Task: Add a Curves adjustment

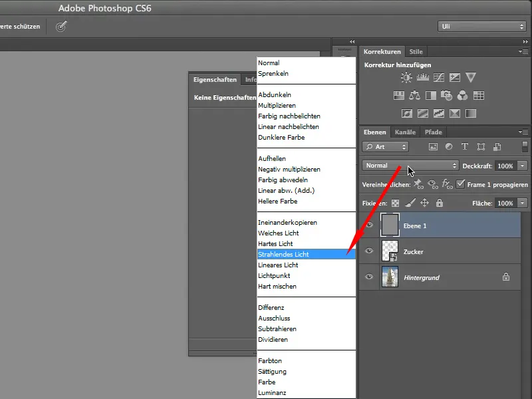Action: click(x=439, y=77)
